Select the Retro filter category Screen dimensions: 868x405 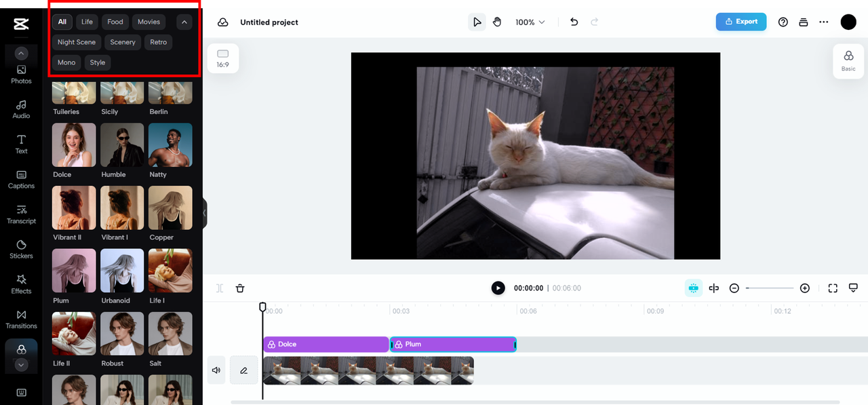(159, 42)
